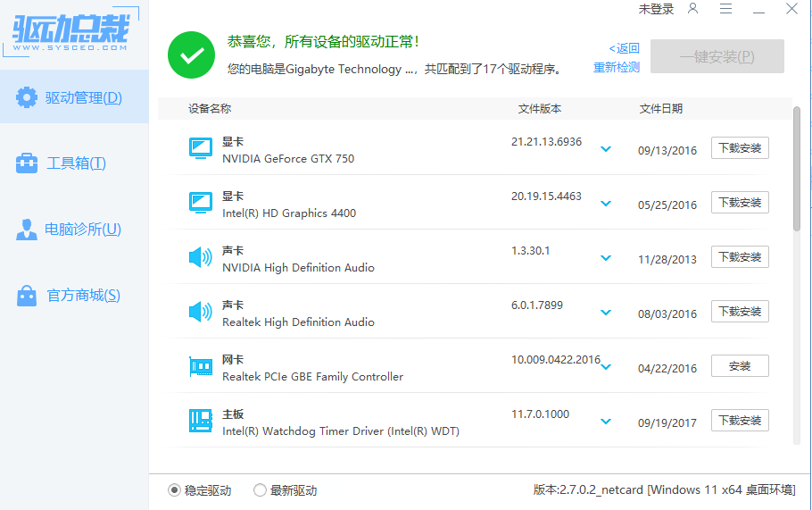Viewport: 812px width, 510px height.
Task: Click the 版本:2.7.0.2_netcard status text
Action: (x=665, y=489)
